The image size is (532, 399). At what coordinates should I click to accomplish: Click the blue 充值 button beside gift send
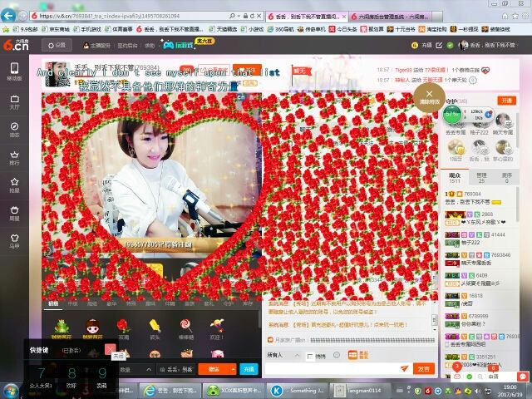point(249,369)
